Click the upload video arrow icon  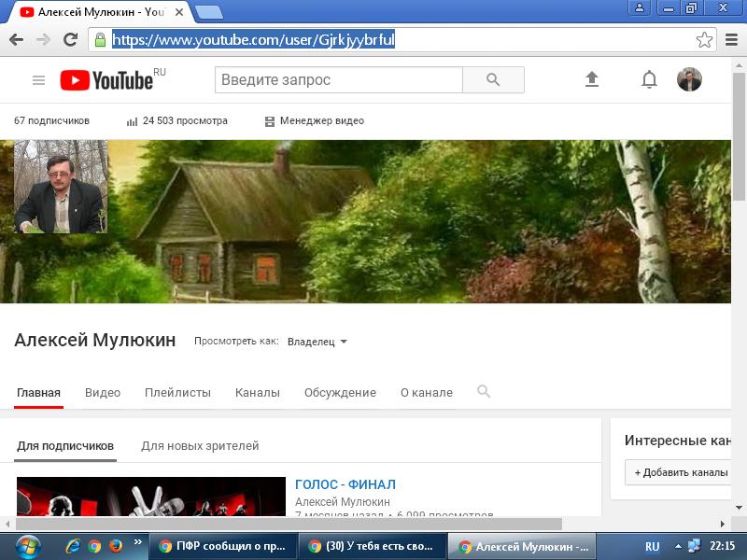point(591,80)
